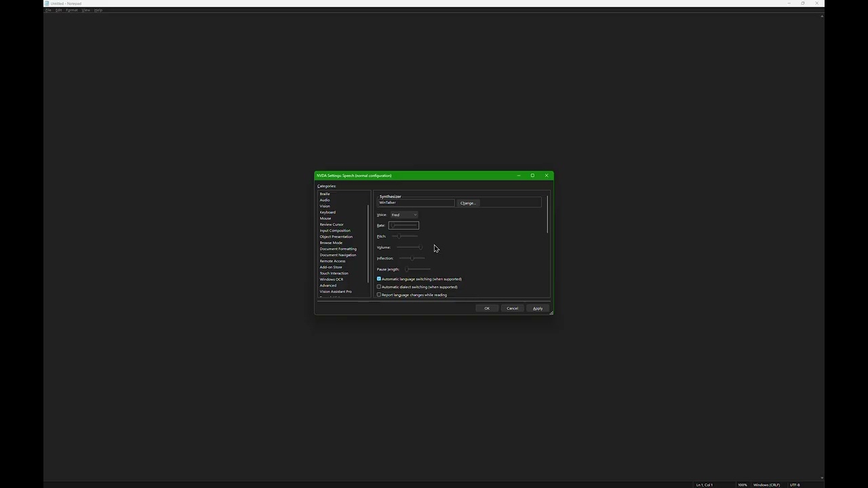Select the Document Formatting category
This screenshot has height=488, width=868.
click(338, 249)
